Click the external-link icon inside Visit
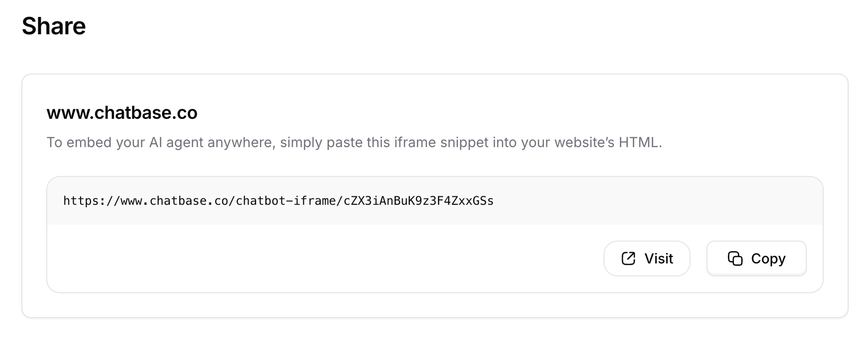Image resolution: width=868 pixels, height=338 pixels. point(628,258)
